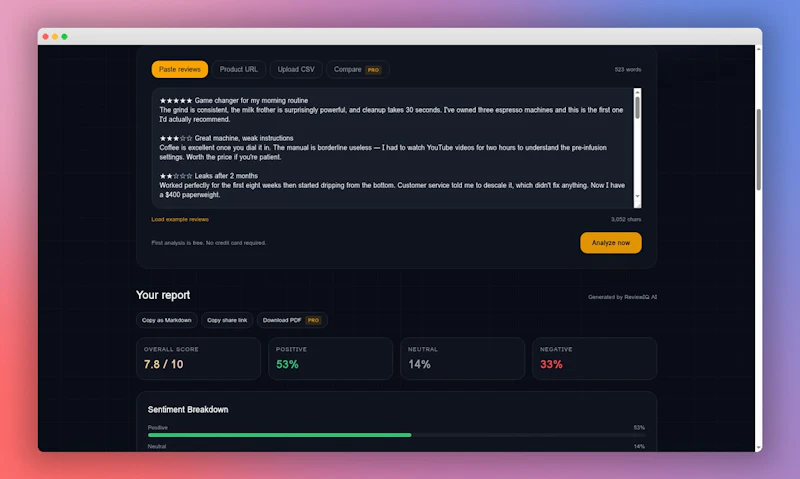The height and width of the screenshot is (479, 800).
Task: Click the textarea scroll down arrow
Action: (x=637, y=196)
